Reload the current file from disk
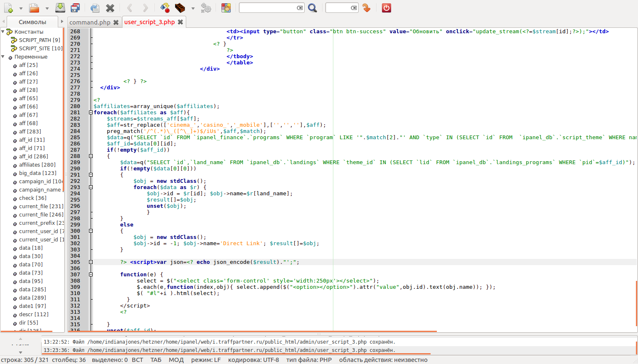 pos(95,8)
